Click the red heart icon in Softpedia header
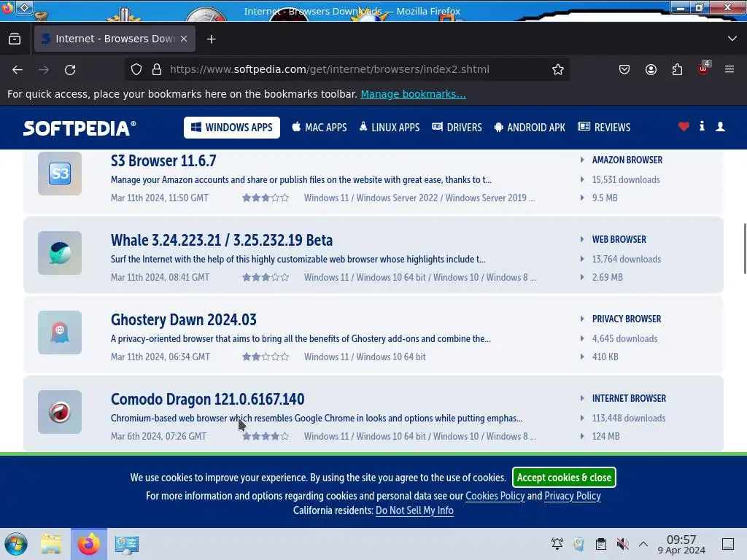This screenshot has width=747, height=560. 684,127
